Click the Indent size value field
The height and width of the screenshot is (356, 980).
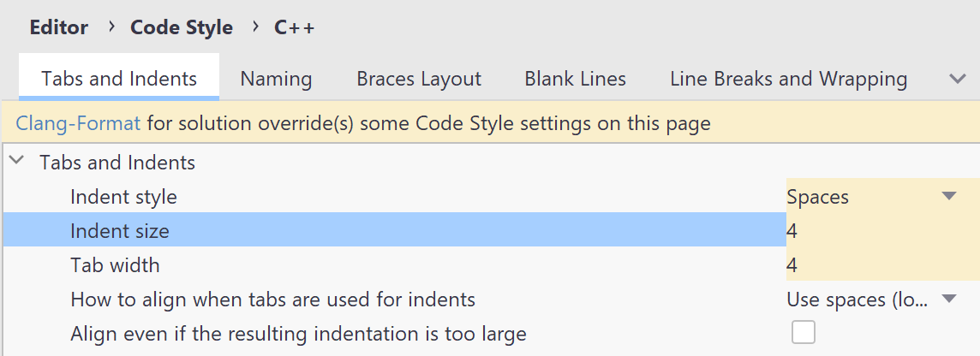pos(881,231)
